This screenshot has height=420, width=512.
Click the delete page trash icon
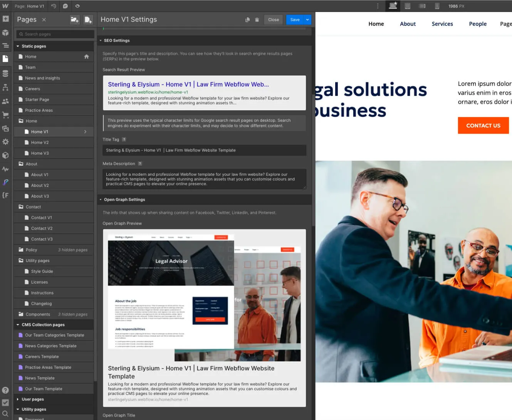pos(257,20)
